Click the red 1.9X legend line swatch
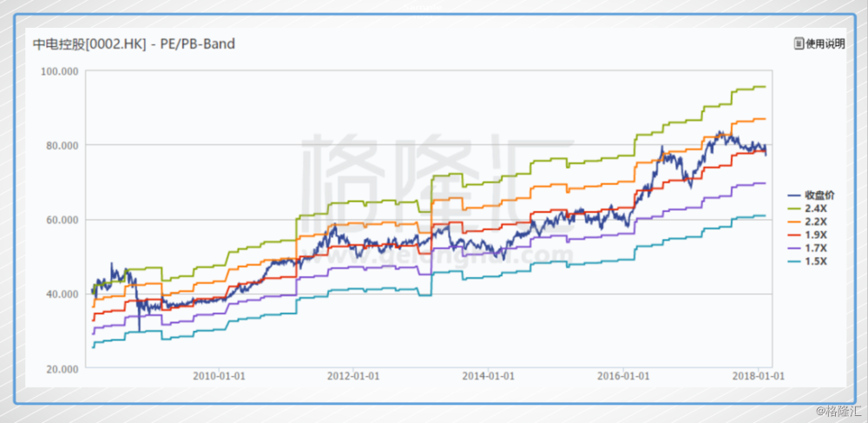The width and height of the screenshot is (868, 423). point(792,235)
